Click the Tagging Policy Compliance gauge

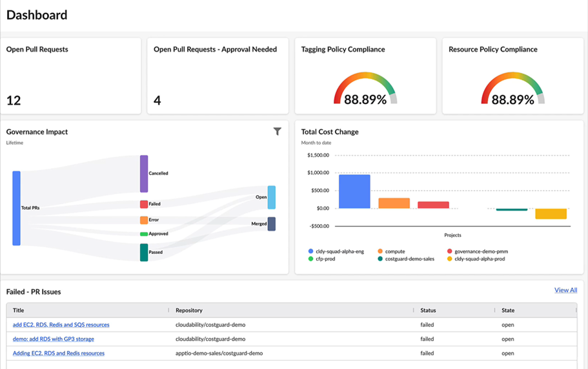[365, 89]
